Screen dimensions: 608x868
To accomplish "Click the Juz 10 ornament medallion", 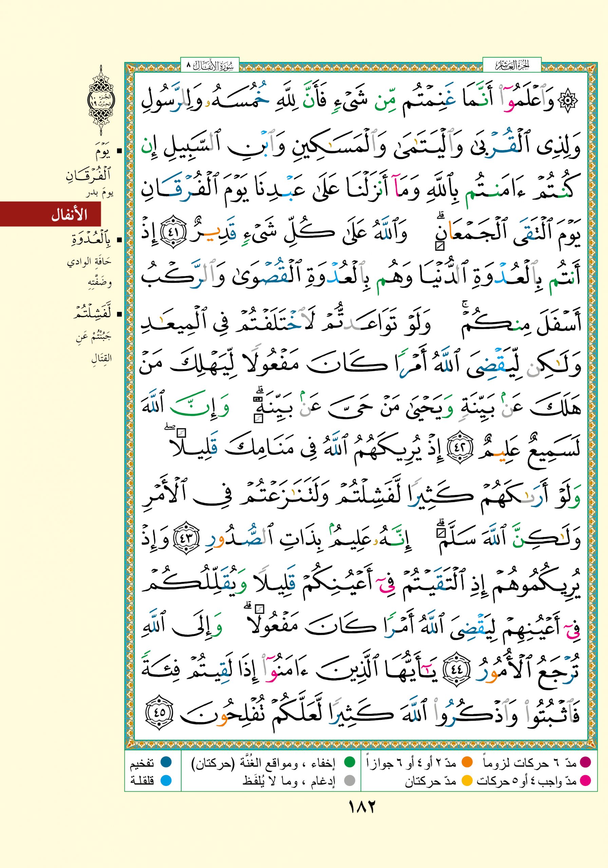I will click(x=101, y=101).
